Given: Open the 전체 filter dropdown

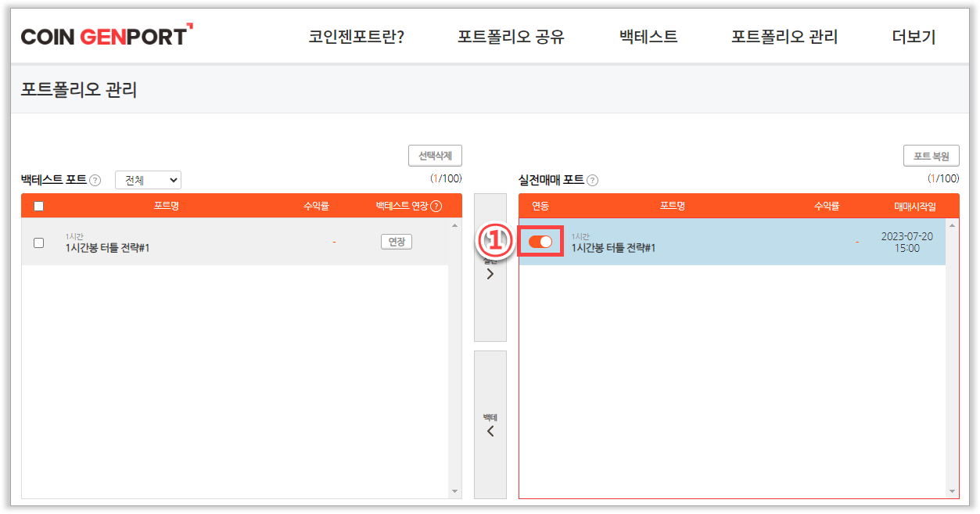Looking at the screenshot, I should pos(148,180).
